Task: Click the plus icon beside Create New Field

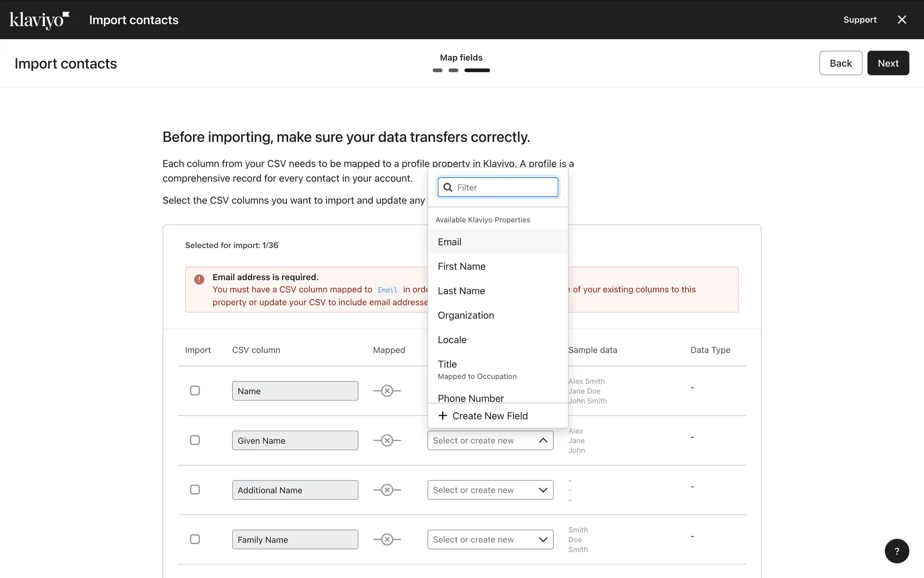Action: tap(443, 415)
